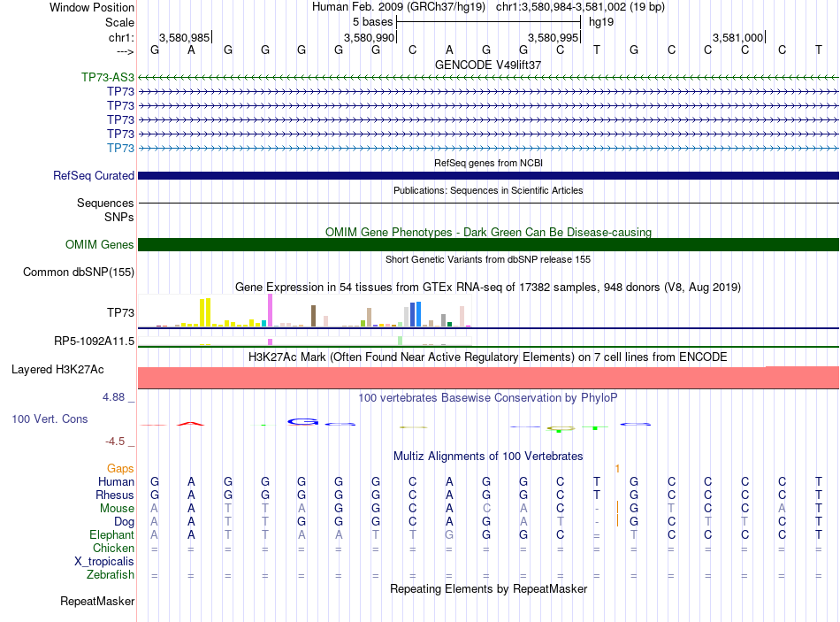Click the pink H3K27Ac signal band

[488, 378]
